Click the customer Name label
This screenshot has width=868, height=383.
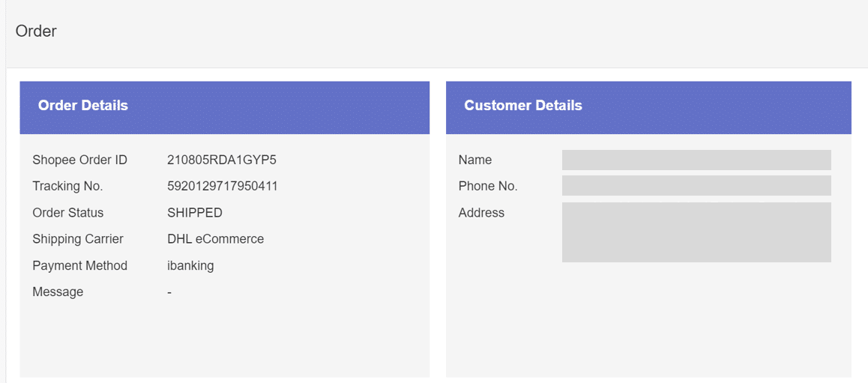coord(475,160)
